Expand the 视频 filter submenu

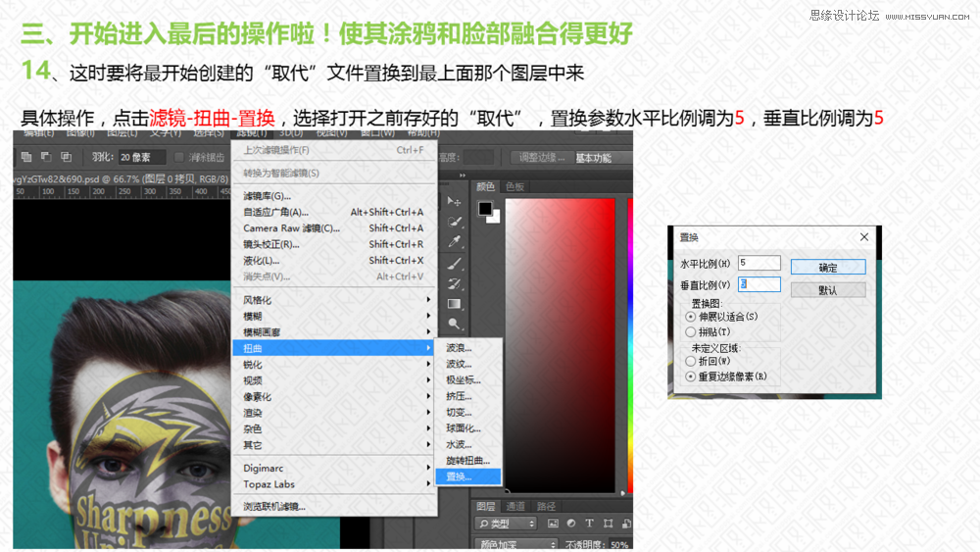pyautogui.click(x=334, y=380)
